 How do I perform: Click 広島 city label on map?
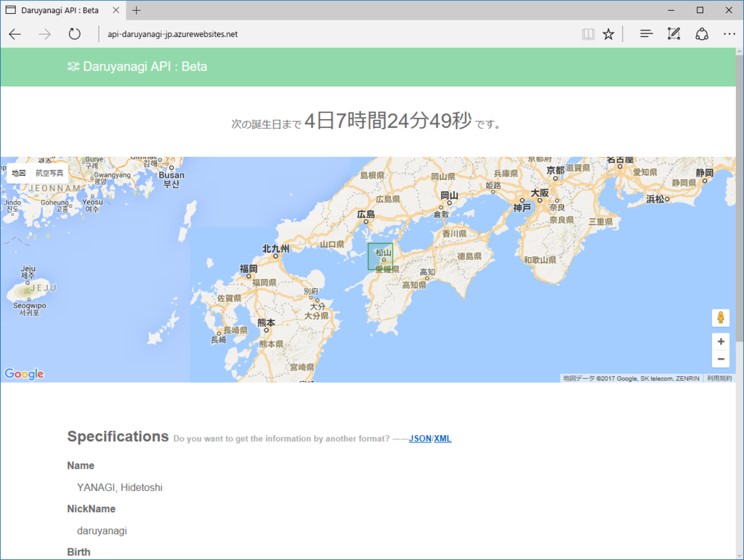click(366, 214)
